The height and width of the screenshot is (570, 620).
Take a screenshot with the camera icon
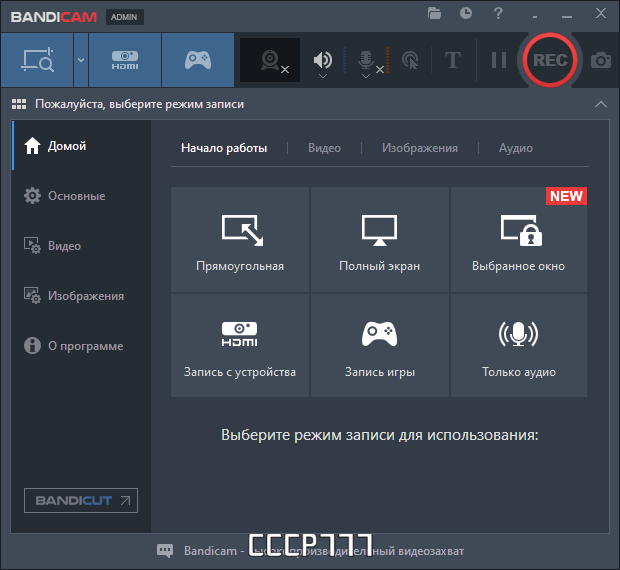pyautogui.click(x=601, y=60)
